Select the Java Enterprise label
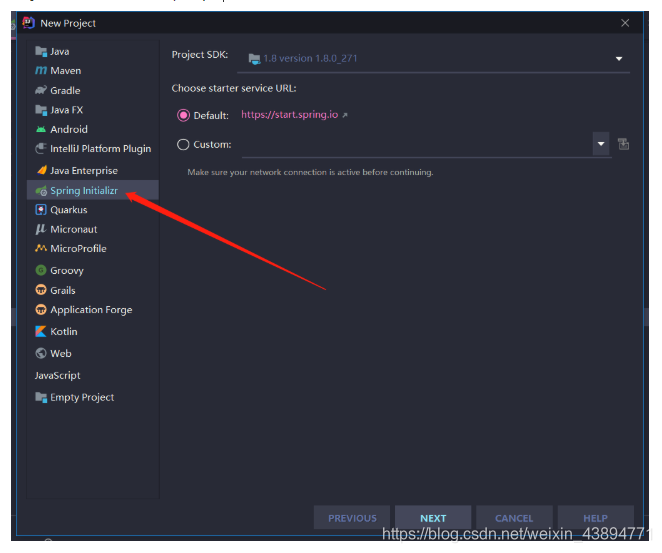The width and height of the screenshot is (662, 553). pos(84,171)
